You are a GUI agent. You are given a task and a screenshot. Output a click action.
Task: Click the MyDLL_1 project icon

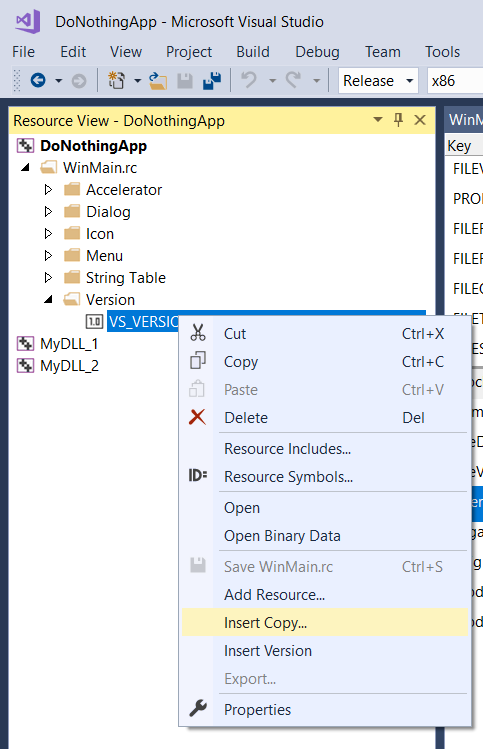pyautogui.click(x=25, y=343)
